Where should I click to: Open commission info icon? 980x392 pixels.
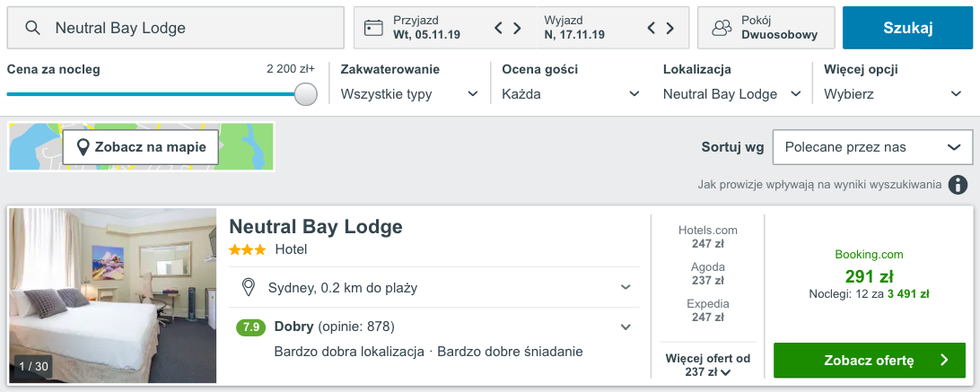[x=957, y=185]
